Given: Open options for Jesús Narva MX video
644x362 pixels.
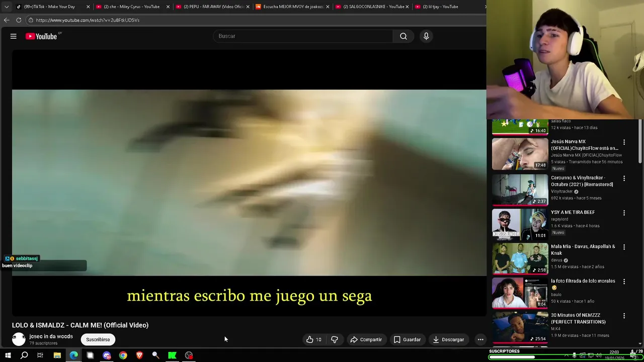Looking at the screenshot, I should tap(624, 142).
